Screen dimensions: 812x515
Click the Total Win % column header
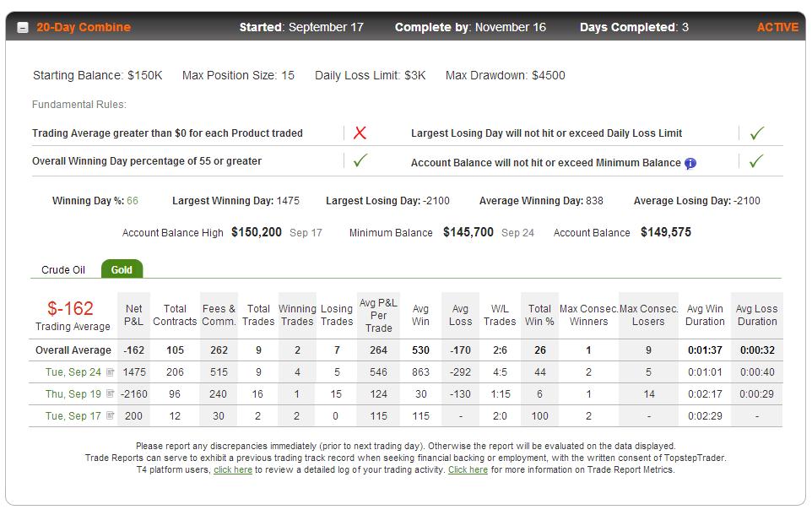(539, 315)
